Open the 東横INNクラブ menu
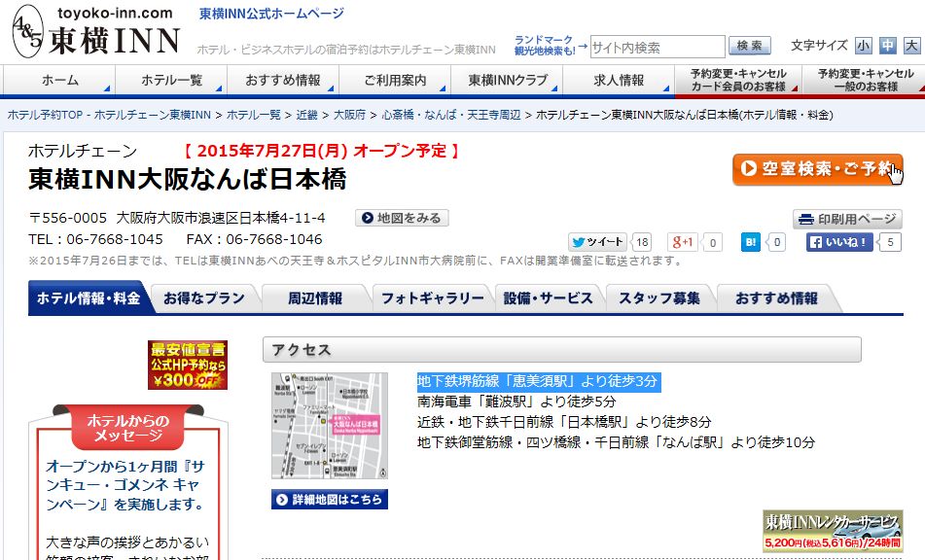The width and height of the screenshot is (925, 560). (508, 80)
